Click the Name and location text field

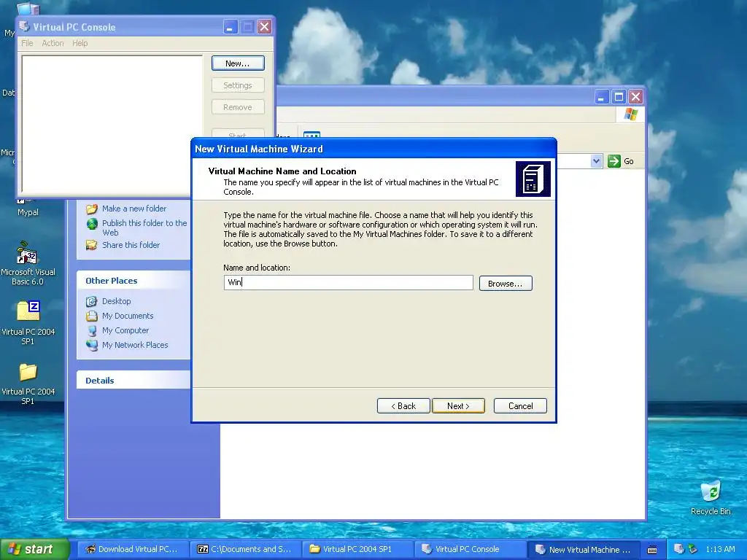[x=348, y=282]
